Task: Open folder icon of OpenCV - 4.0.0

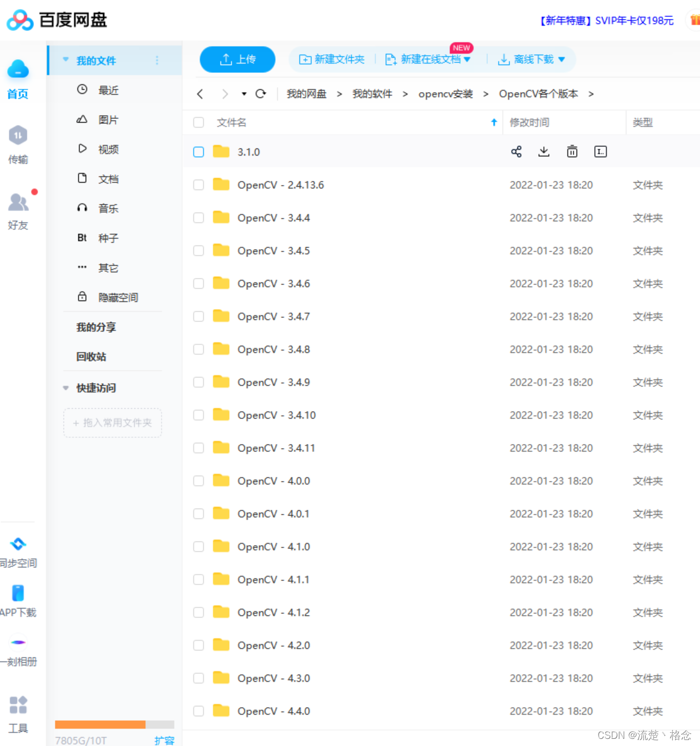Action: click(221, 480)
